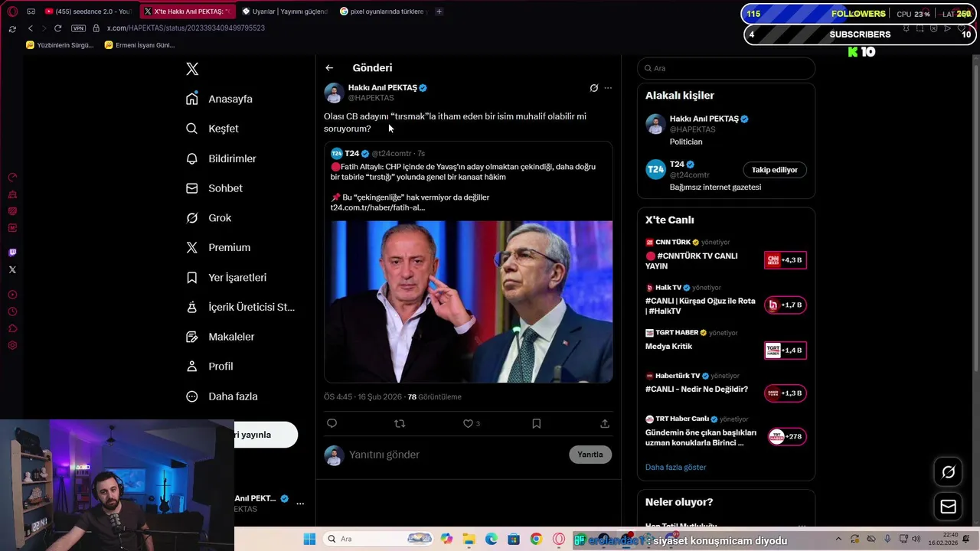Open the t24.com.tr link in the quoted tweet
Screen dimensions: 980x551
click(x=377, y=207)
